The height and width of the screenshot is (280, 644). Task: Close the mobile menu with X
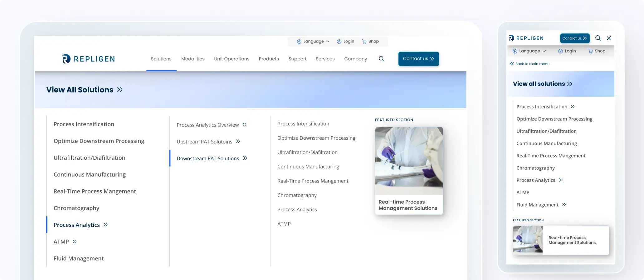609,38
